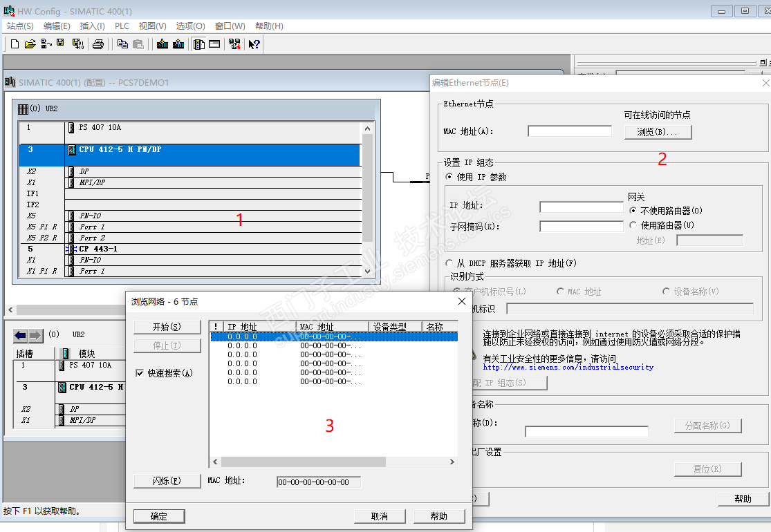Open the 站点 menu
Image resolution: width=771 pixels, height=532 pixels.
(x=20, y=26)
